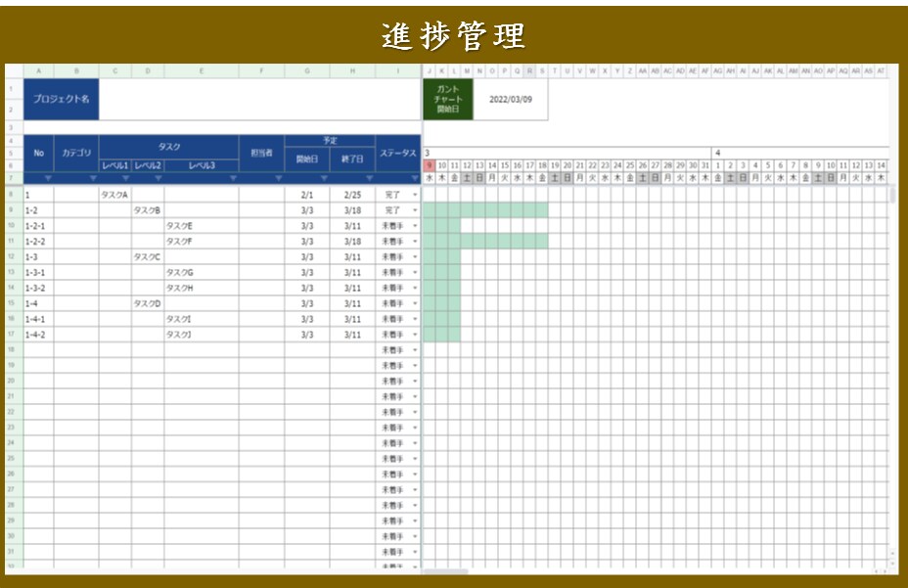908x588 pixels.
Task: Click the day 25 Gantt date header
Action: point(630,165)
